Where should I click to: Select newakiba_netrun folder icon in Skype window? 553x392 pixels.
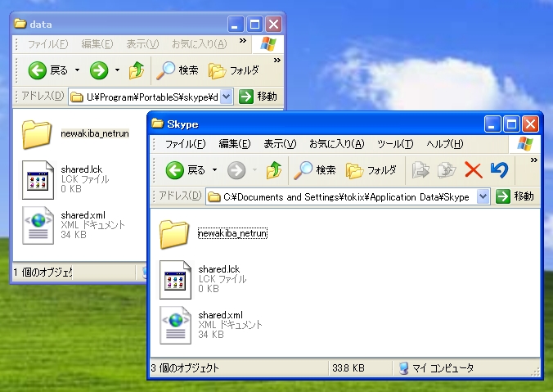[x=174, y=233]
